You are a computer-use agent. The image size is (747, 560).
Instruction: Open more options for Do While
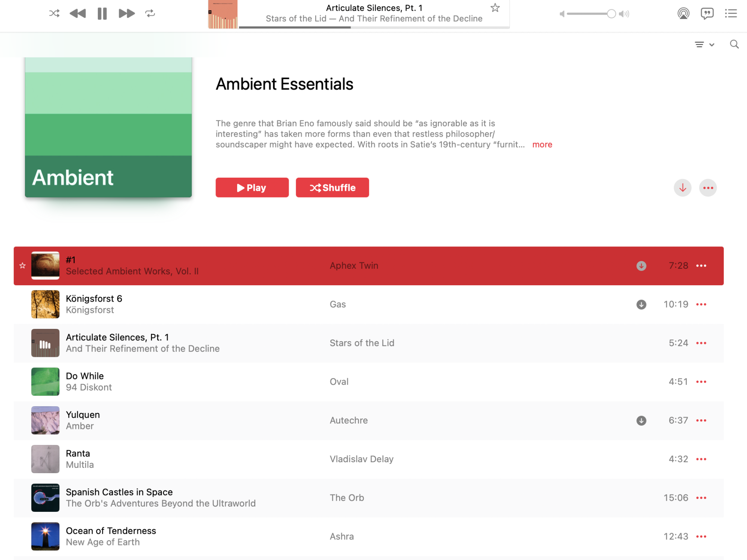[x=701, y=382]
